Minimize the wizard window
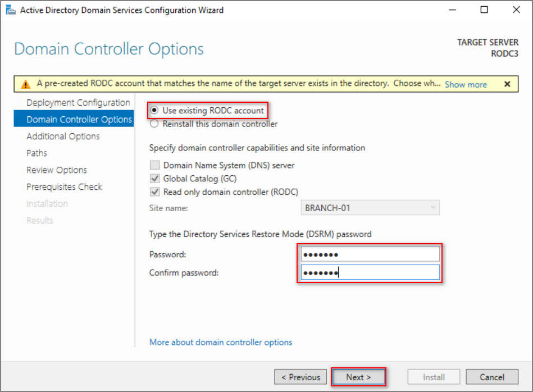Image resolution: width=533 pixels, height=392 pixels. [453, 10]
